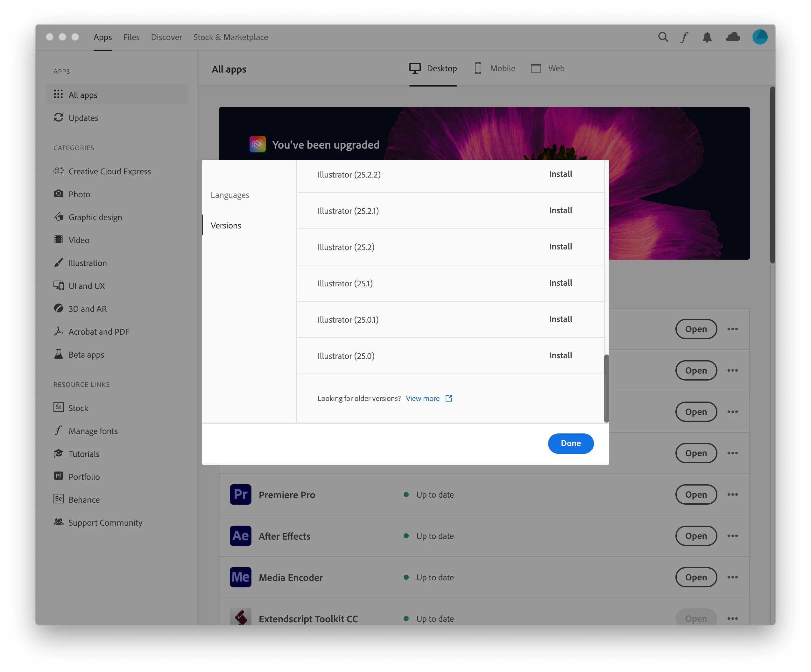Switch to the Languages section
The image size is (811, 672).
point(230,195)
